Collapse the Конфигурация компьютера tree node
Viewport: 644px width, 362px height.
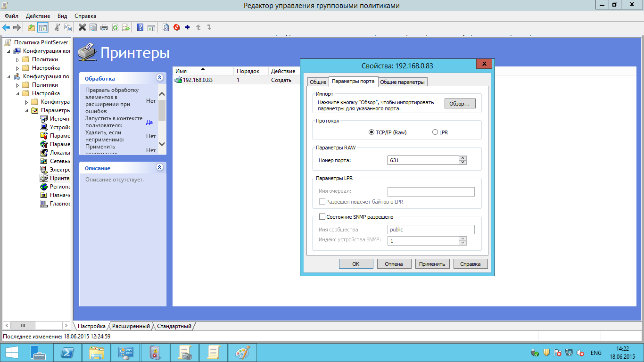tap(8, 51)
